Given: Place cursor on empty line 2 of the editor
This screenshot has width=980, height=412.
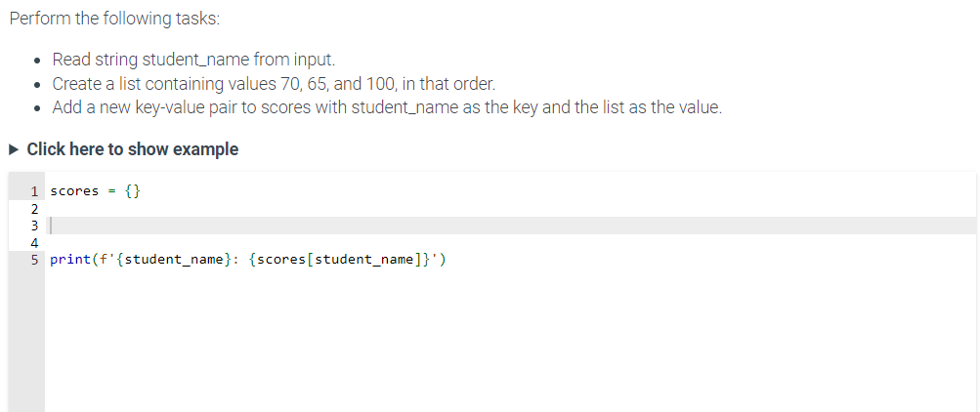Looking at the screenshot, I should tap(510, 209).
